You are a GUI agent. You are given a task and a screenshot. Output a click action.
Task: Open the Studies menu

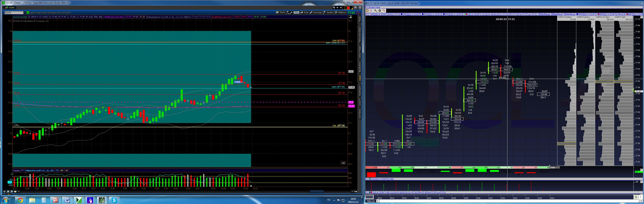(x=328, y=12)
